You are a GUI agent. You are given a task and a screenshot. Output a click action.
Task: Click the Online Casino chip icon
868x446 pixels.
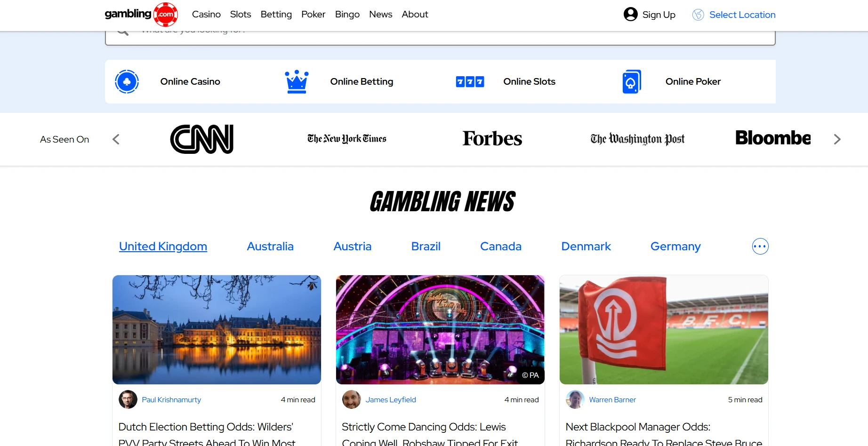(127, 81)
